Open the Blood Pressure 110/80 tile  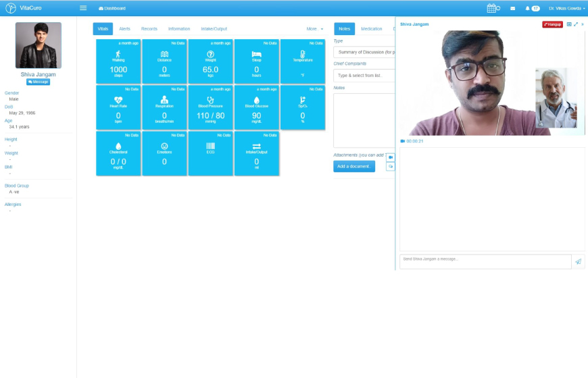click(x=210, y=107)
